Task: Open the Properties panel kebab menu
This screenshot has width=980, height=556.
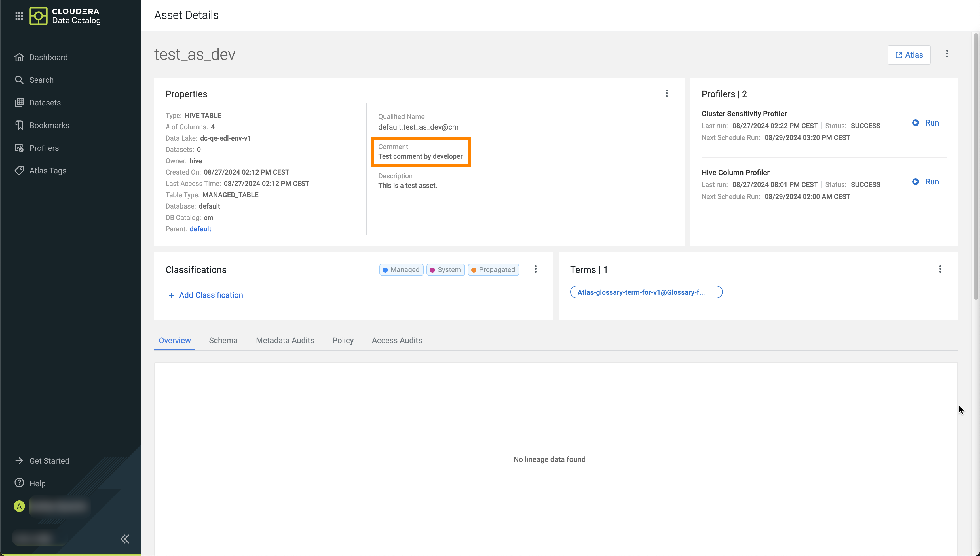Action: click(667, 94)
